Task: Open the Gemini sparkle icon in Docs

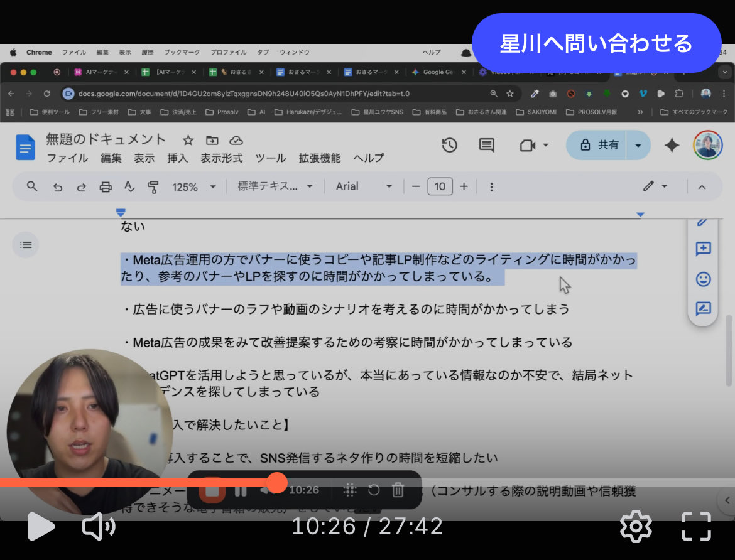Action: 672,145
